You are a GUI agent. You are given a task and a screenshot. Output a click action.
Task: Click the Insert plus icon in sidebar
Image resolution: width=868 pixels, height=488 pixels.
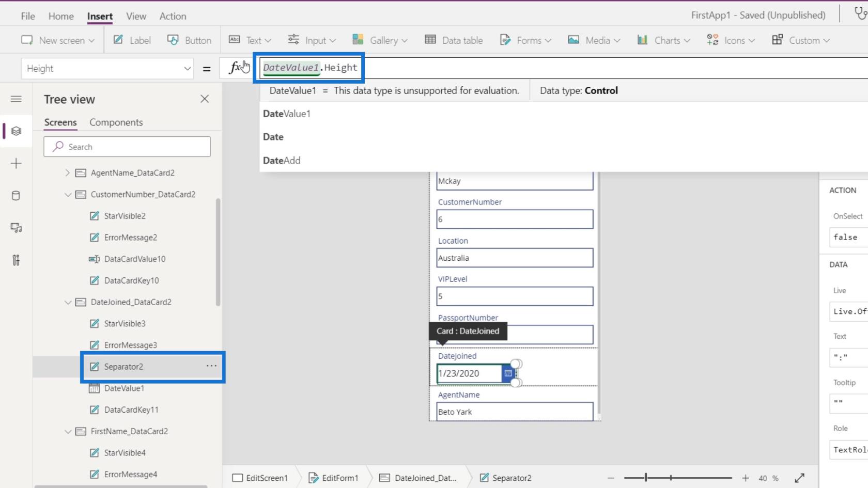click(x=16, y=164)
